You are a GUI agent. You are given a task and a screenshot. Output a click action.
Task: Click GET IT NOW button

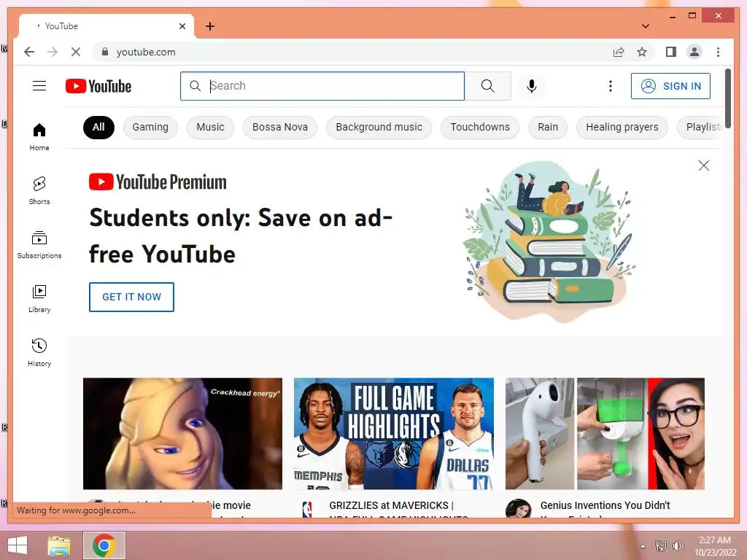pos(131,297)
